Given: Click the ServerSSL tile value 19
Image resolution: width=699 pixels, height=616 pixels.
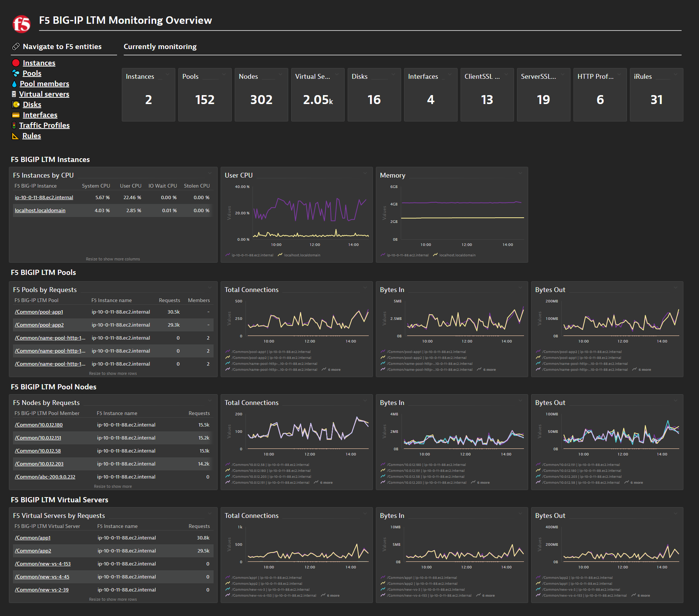Looking at the screenshot, I should click(543, 100).
